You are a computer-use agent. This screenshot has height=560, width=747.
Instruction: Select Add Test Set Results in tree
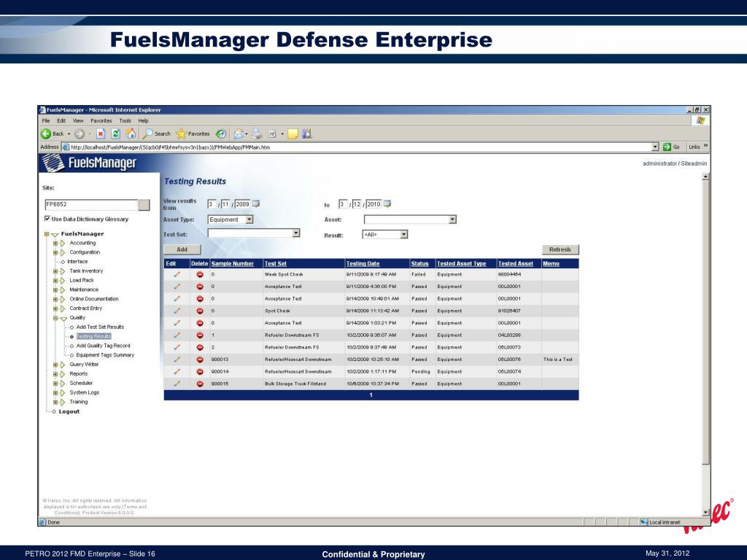coord(100,327)
